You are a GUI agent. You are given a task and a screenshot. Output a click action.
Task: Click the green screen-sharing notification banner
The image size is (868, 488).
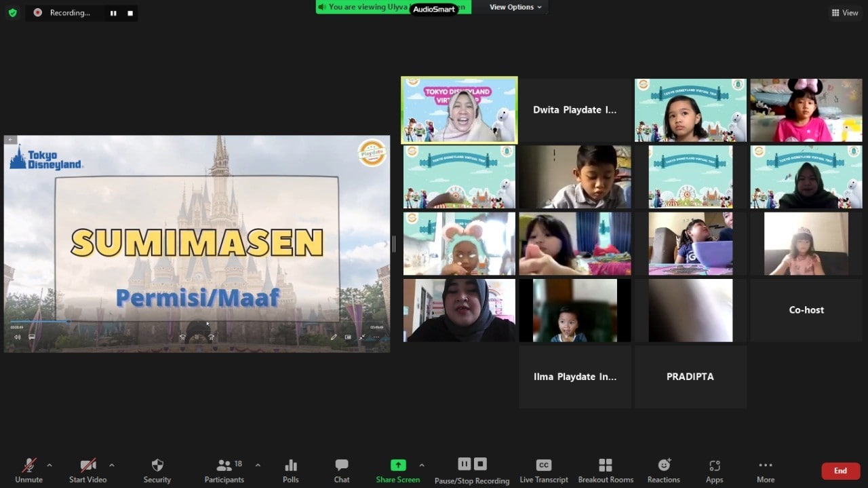tap(394, 7)
